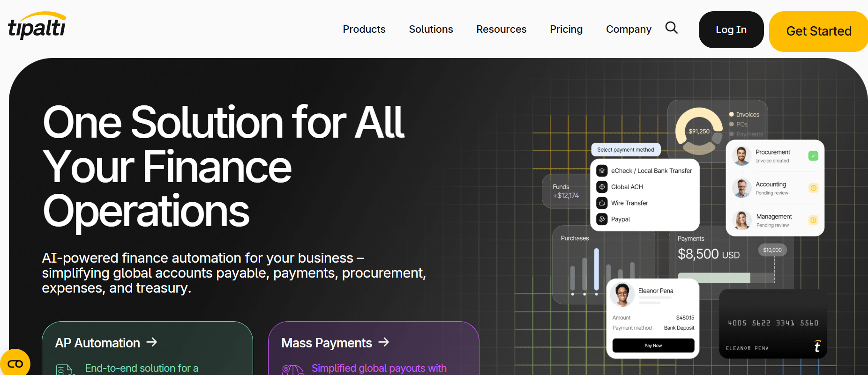
Task: Click the AI-powered finance automation paragraph
Action: click(234, 273)
